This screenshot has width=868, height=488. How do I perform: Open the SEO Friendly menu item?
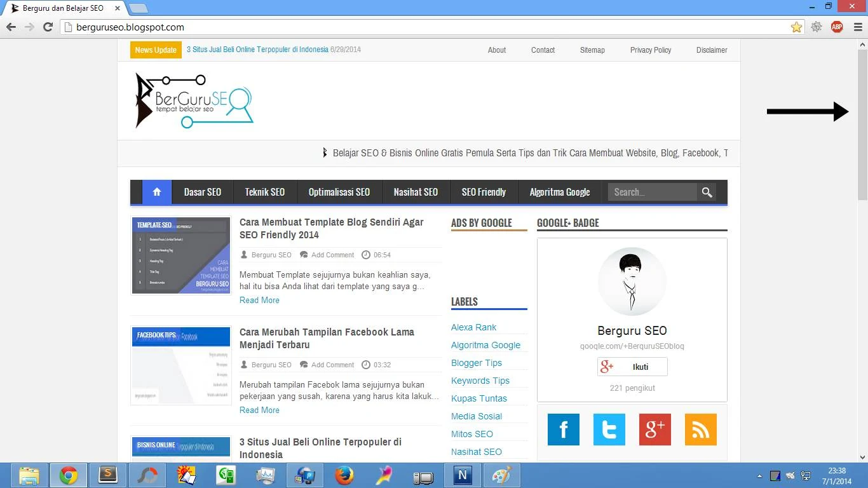click(x=484, y=192)
